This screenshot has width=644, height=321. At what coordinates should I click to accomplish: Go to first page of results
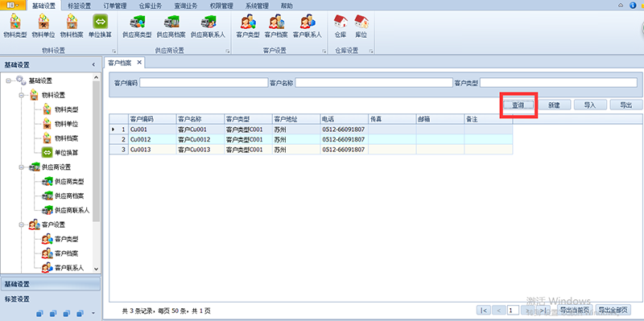484,310
